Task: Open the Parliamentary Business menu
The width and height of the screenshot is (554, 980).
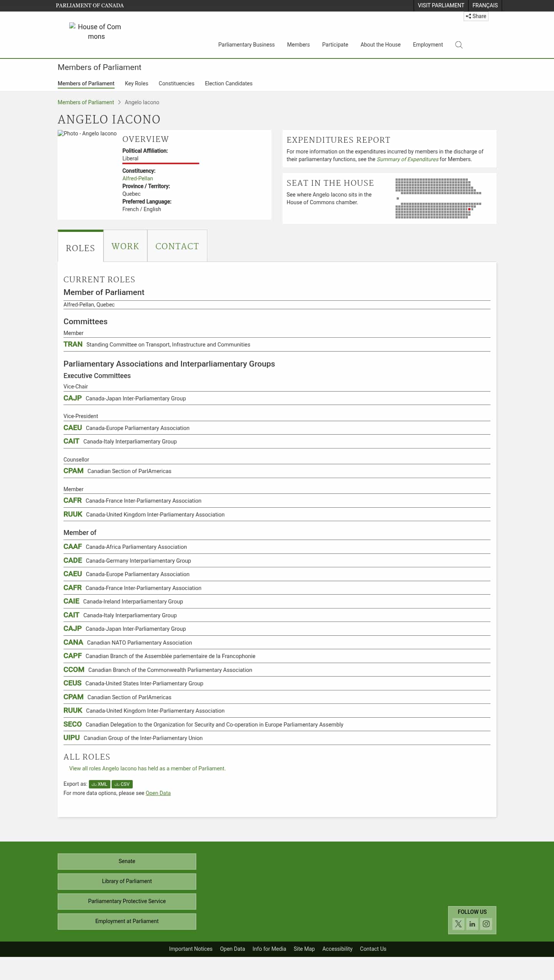Action: coord(246,45)
